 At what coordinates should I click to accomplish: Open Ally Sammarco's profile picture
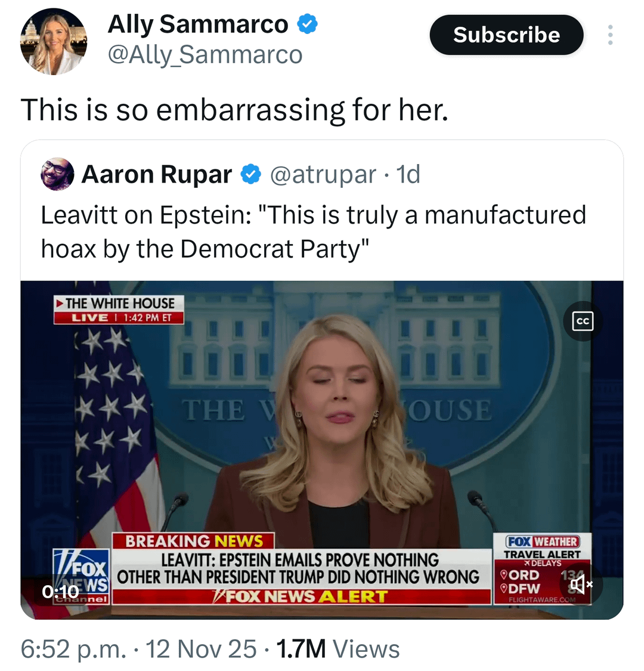54,42
